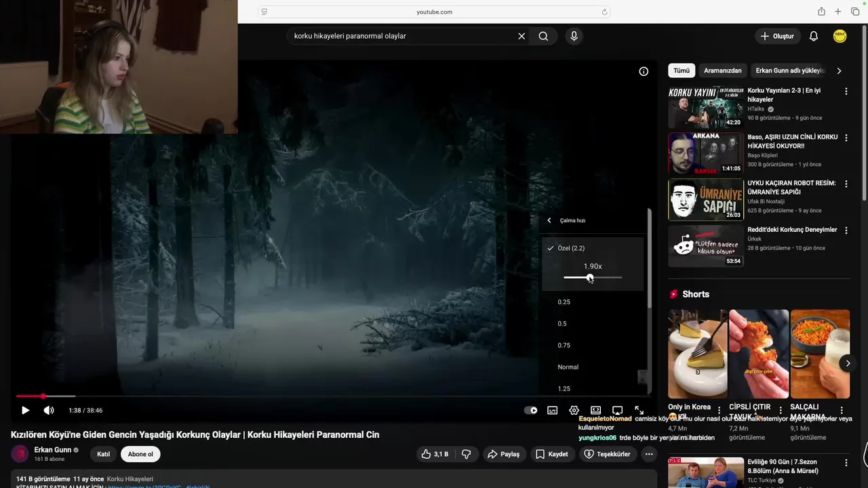Open Baso AŞIRI UZUN CİNLİ KORKU video title
Image resolution: width=868 pixels, height=488 pixels.
pos(793,141)
